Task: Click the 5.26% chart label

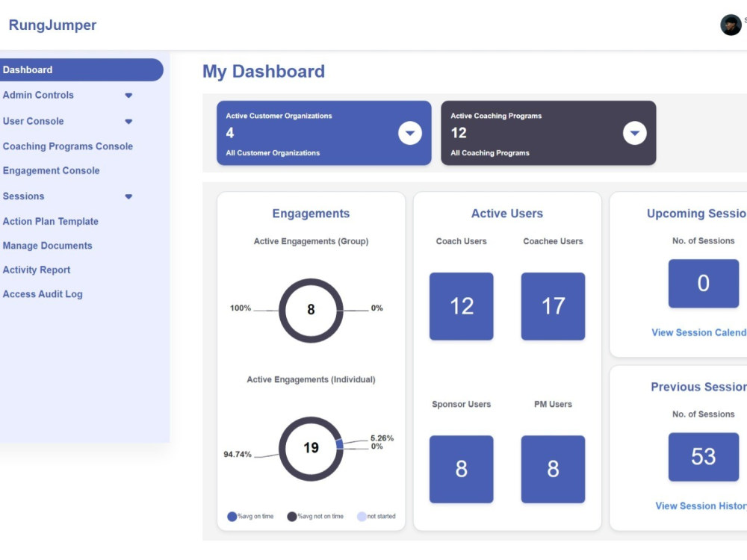Action: 382,438
